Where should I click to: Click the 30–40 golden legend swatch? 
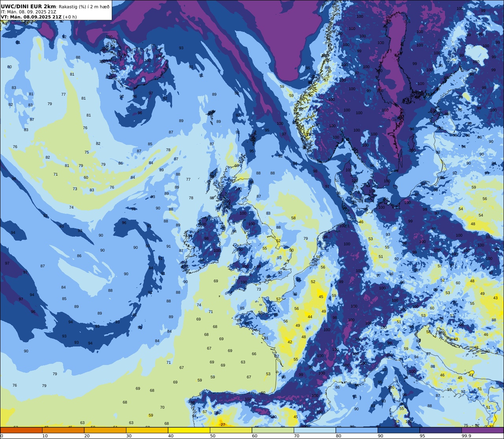[x=147, y=430]
